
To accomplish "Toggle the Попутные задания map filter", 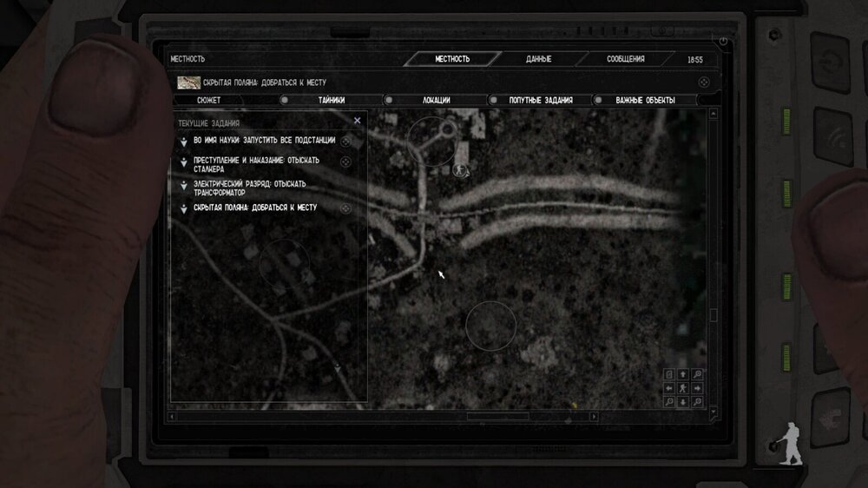I will [x=492, y=100].
